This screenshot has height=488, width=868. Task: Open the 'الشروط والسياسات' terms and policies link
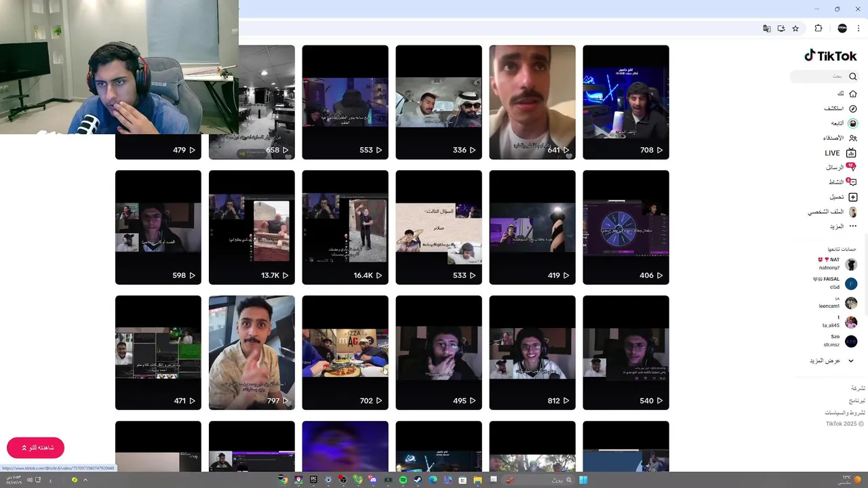click(845, 413)
